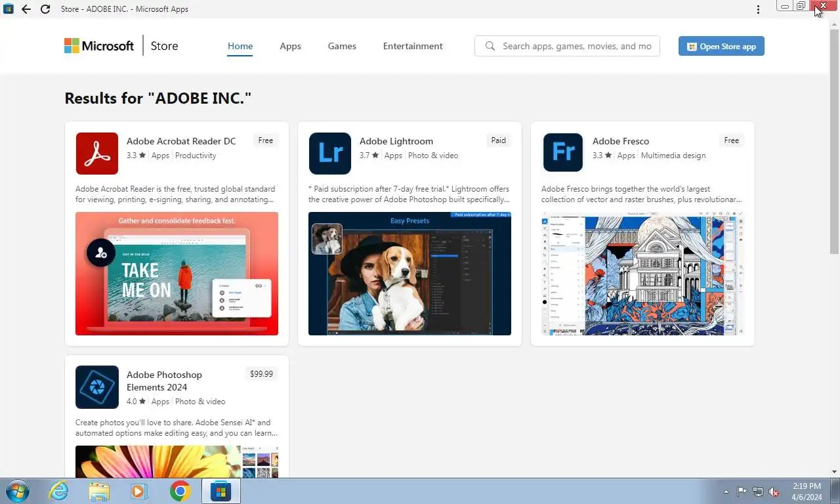Click the scrollbar down arrow
The image size is (840, 504).
click(x=835, y=472)
